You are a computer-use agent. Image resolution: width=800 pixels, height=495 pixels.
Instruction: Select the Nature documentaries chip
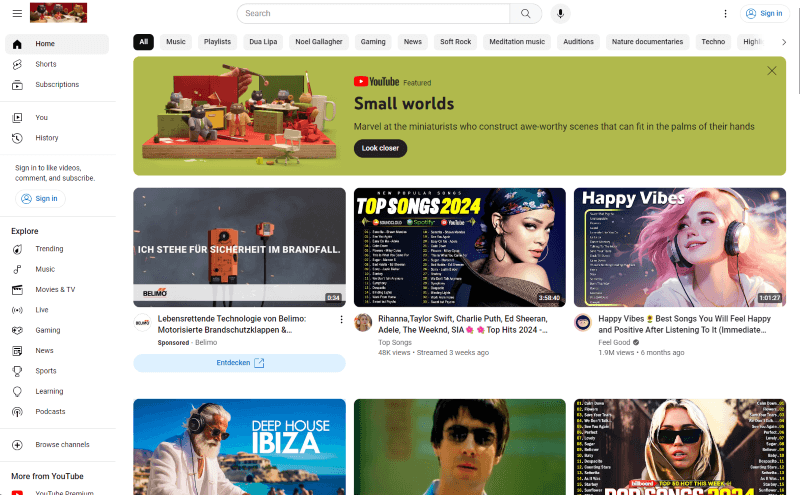(x=647, y=42)
